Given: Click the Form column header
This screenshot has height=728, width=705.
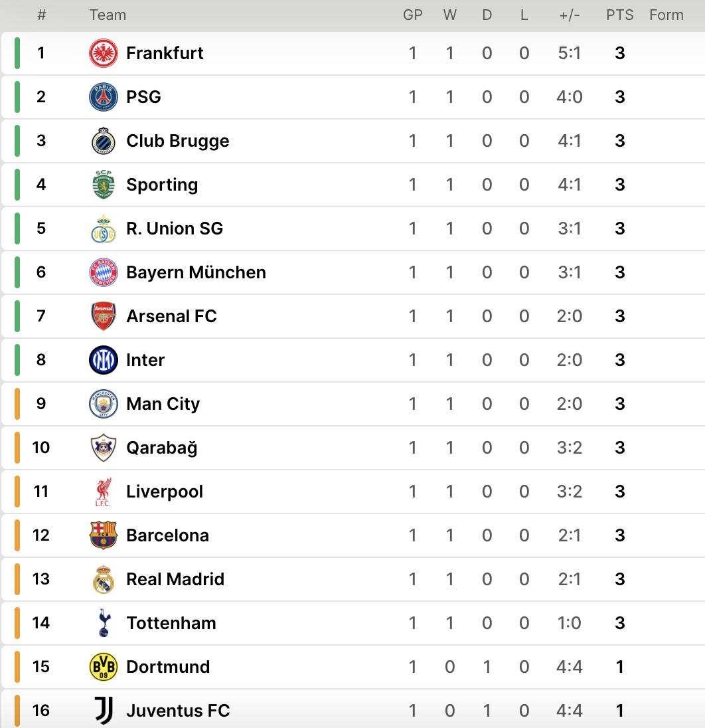Looking at the screenshot, I should (x=666, y=15).
